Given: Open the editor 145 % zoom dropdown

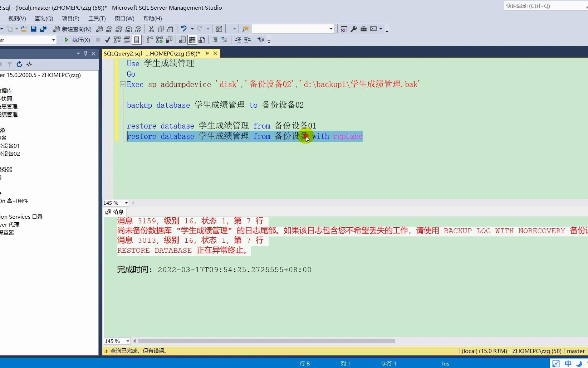Looking at the screenshot, I should pyautogui.click(x=126, y=203).
